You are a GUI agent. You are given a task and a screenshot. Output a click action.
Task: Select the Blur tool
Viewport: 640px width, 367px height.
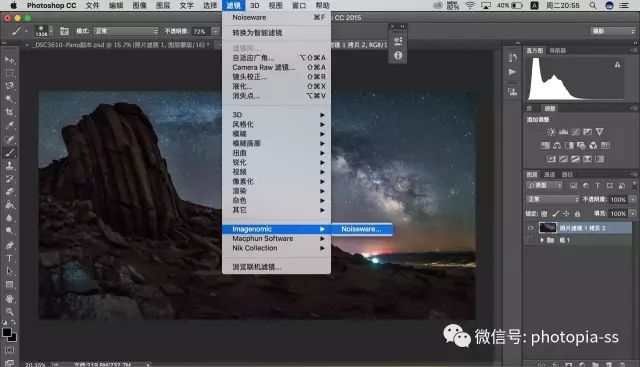pyautogui.click(x=9, y=218)
